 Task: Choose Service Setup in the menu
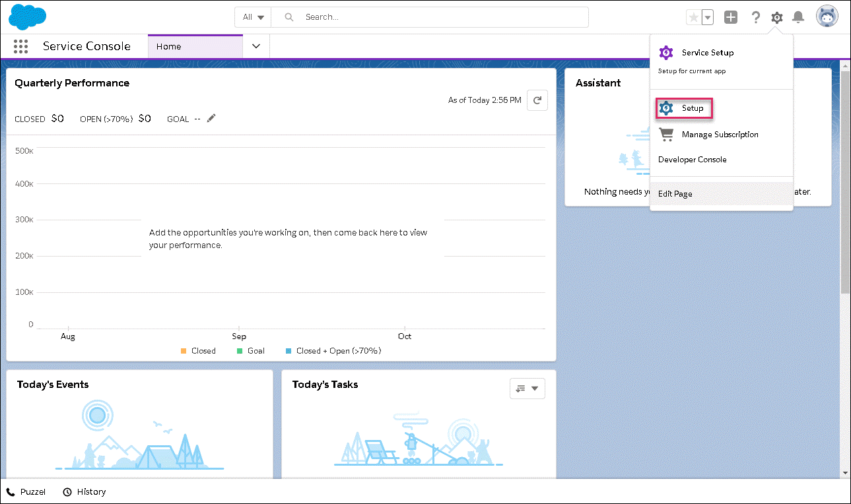[x=707, y=53]
